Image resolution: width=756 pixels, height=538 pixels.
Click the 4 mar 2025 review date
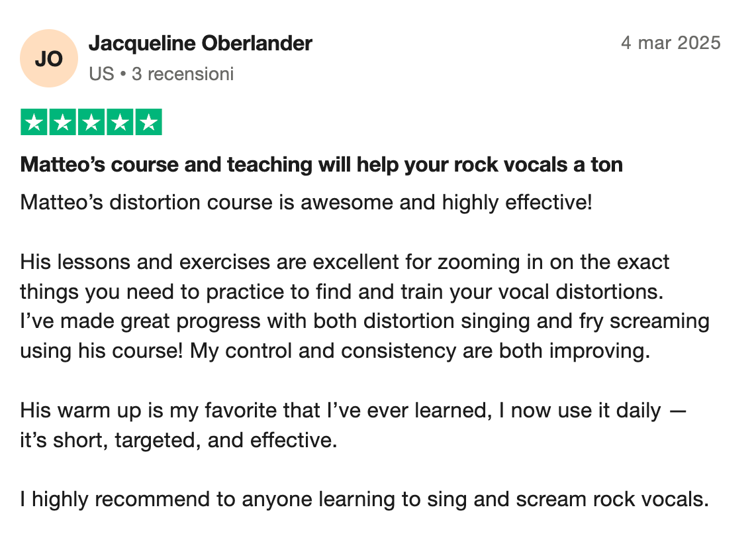pyautogui.click(x=671, y=43)
